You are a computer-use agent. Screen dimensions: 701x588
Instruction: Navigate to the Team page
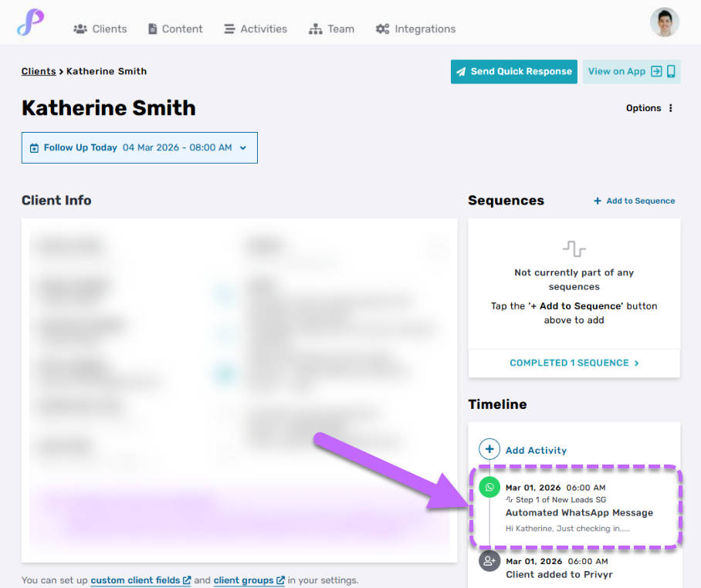pos(331,29)
